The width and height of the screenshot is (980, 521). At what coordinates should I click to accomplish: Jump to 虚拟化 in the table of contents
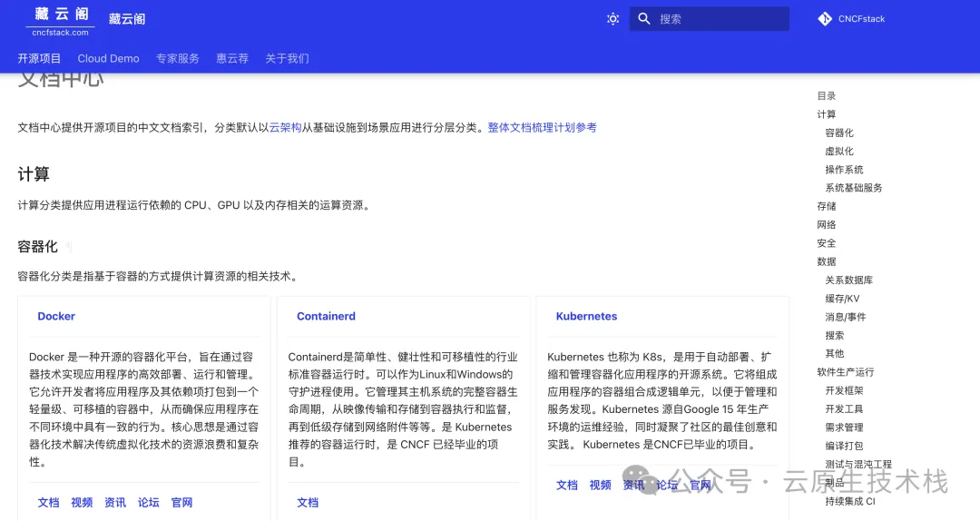[x=838, y=152]
